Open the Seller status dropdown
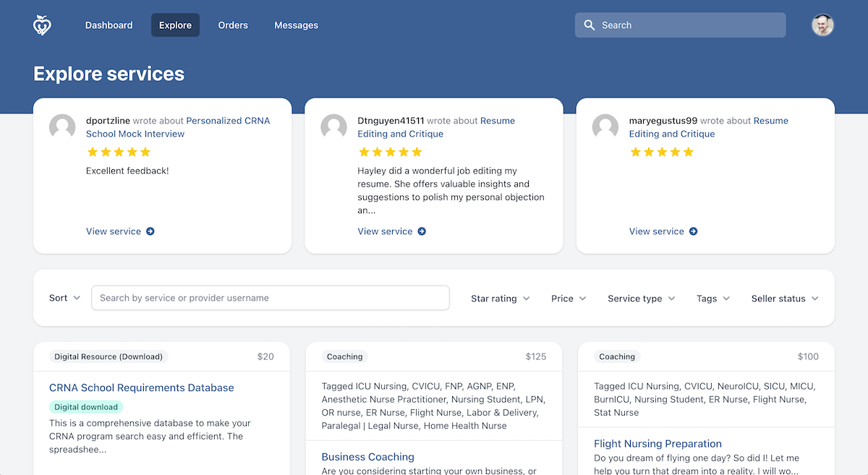The image size is (868, 475). (x=785, y=299)
